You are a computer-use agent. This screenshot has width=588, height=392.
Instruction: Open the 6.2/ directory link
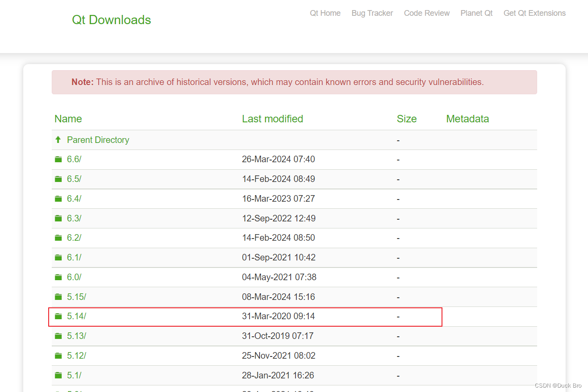[x=74, y=238]
